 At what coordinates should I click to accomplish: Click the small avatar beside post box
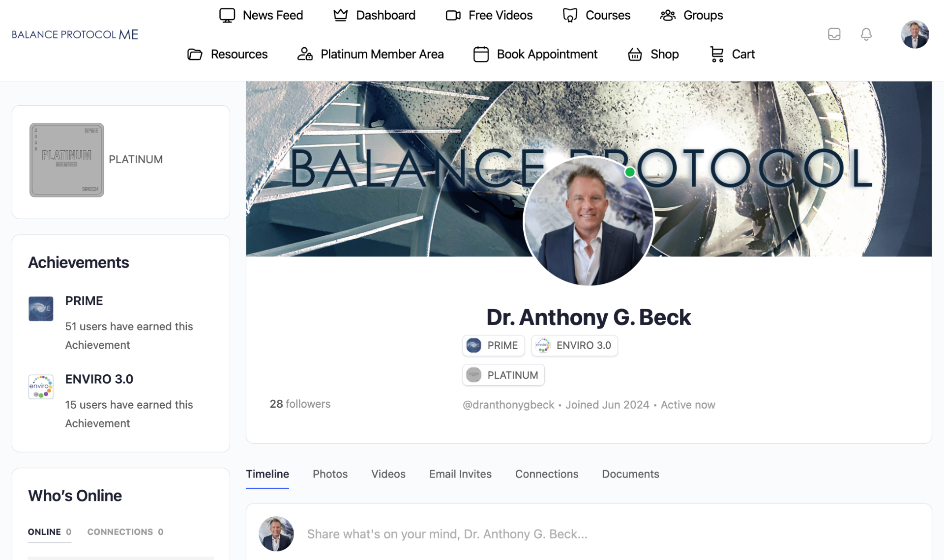(276, 534)
